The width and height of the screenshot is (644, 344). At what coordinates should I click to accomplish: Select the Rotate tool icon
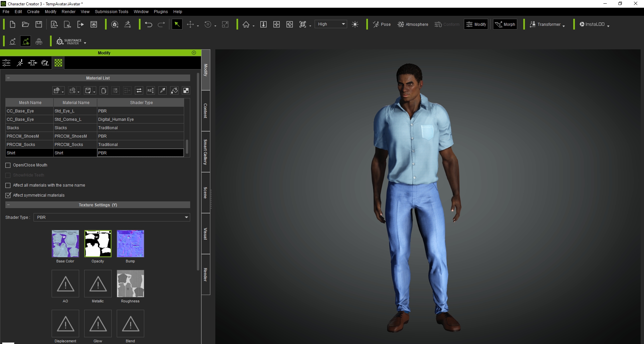click(208, 24)
